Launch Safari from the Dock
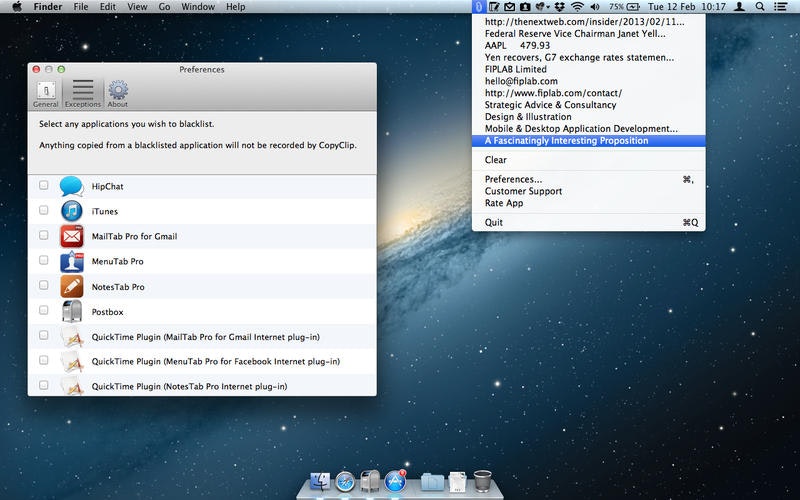 coord(345,481)
